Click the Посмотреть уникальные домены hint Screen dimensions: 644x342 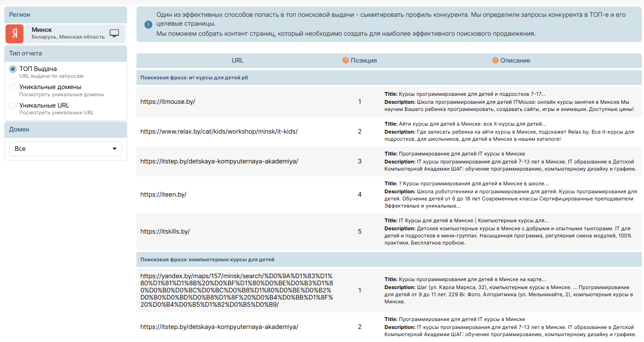tap(62, 95)
